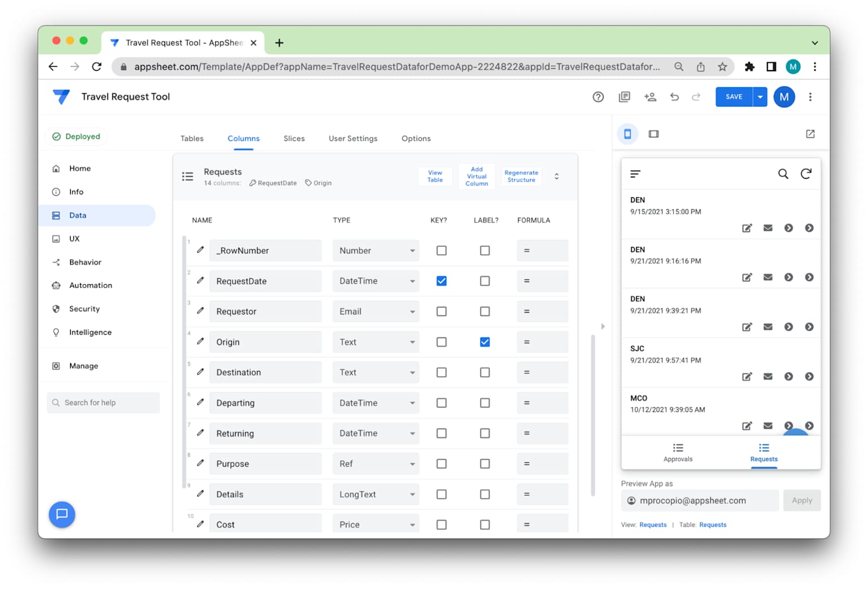Click the search icon in the app preview
This screenshot has width=868, height=589.
(783, 174)
